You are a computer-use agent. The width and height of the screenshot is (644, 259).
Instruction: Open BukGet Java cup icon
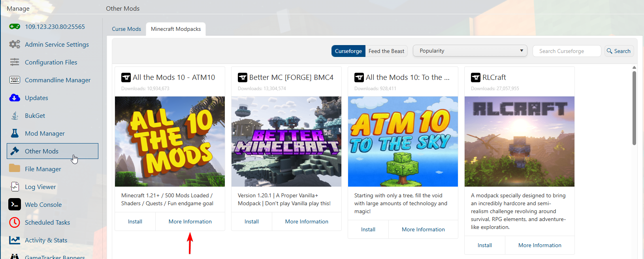click(15, 115)
